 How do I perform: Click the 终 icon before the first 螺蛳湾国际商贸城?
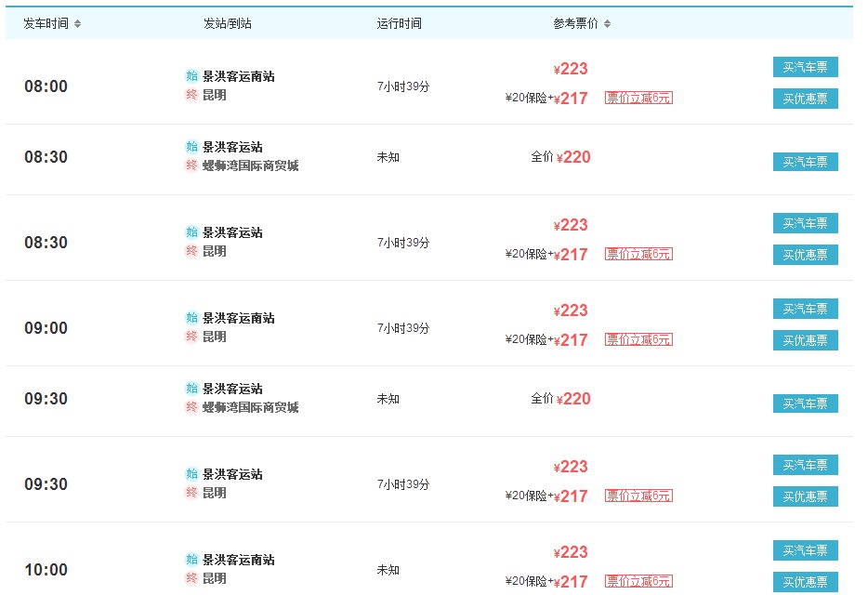[191, 165]
